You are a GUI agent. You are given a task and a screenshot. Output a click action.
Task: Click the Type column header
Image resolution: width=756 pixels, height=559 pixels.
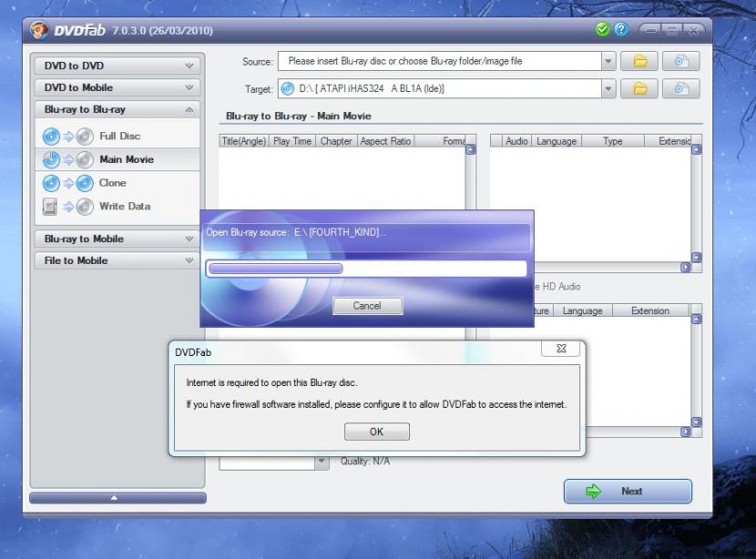613,141
